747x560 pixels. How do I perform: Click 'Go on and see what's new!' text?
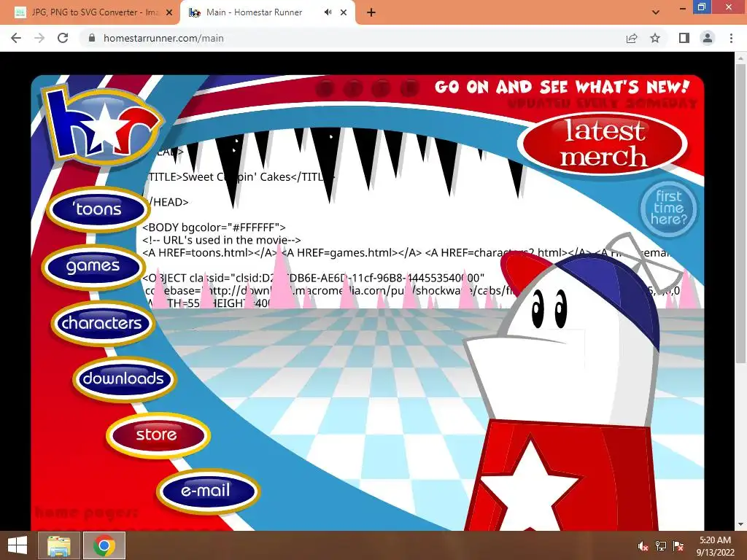562,87
